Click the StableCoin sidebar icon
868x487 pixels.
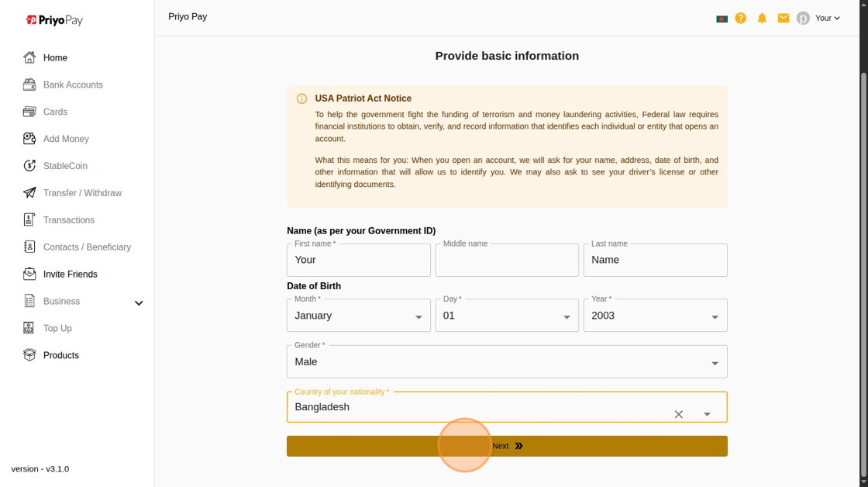click(x=29, y=166)
